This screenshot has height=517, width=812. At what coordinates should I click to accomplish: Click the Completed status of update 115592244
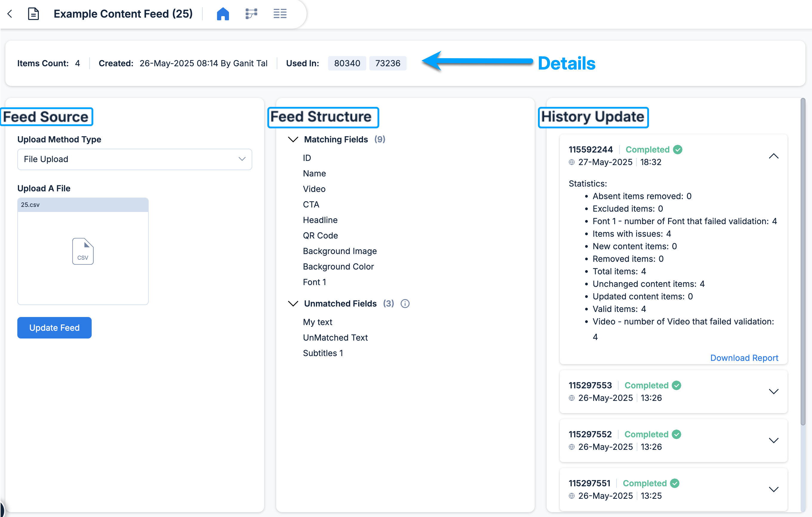[x=648, y=150]
